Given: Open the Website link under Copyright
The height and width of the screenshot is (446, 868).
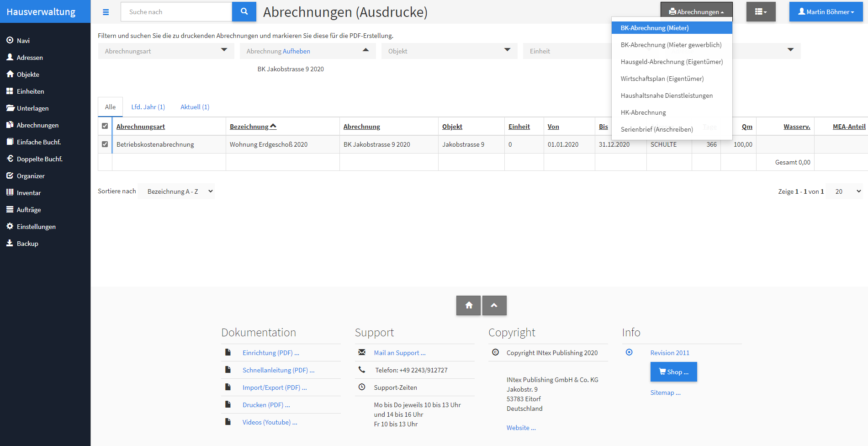Looking at the screenshot, I should pyautogui.click(x=521, y=428).
